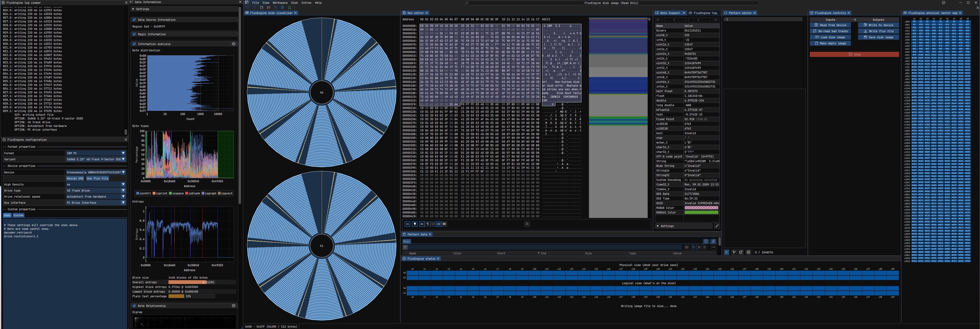Toggle the Data Source Information checkbox
980x329 pixels.
pos(134,19)
